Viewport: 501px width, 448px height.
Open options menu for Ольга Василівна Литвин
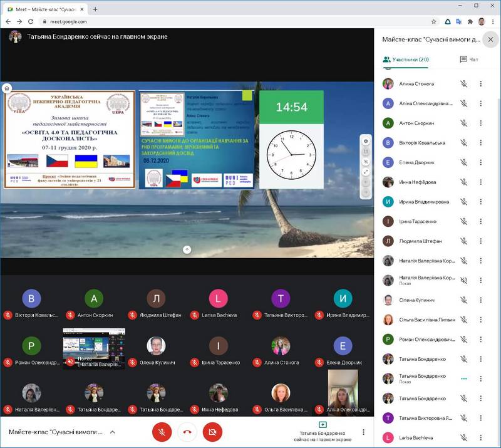[480, 320]
